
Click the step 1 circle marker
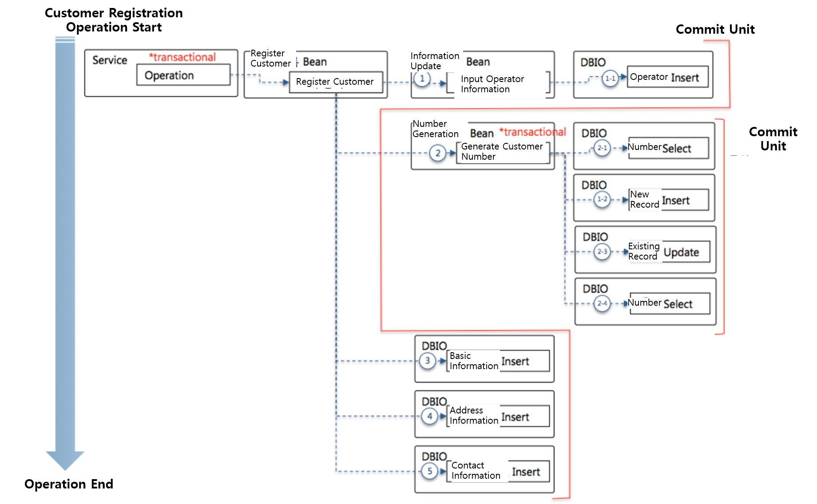tap(422, 79)
